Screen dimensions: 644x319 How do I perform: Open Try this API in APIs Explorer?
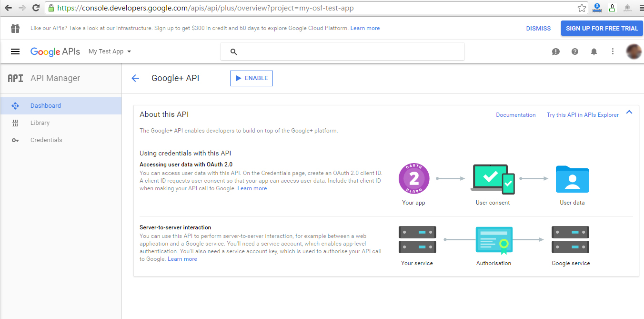[583, 115]
